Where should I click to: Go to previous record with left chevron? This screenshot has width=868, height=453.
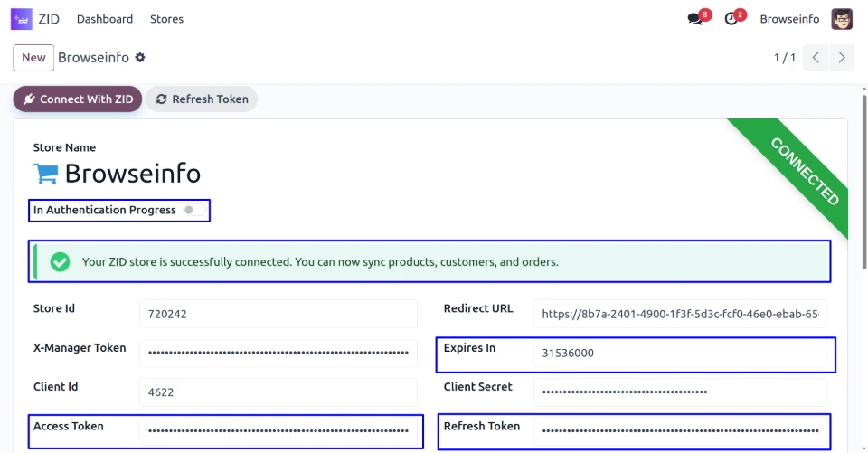click(x=816, y=58)
